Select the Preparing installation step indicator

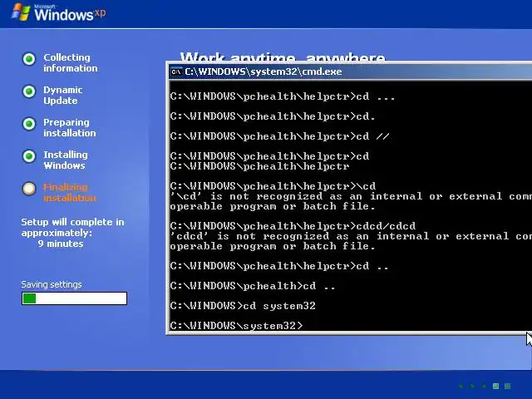pos(29,124)
